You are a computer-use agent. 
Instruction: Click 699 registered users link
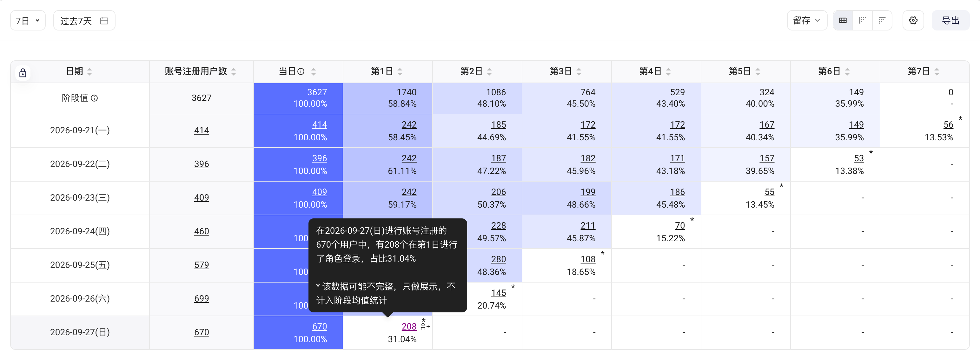click(201, 298)
